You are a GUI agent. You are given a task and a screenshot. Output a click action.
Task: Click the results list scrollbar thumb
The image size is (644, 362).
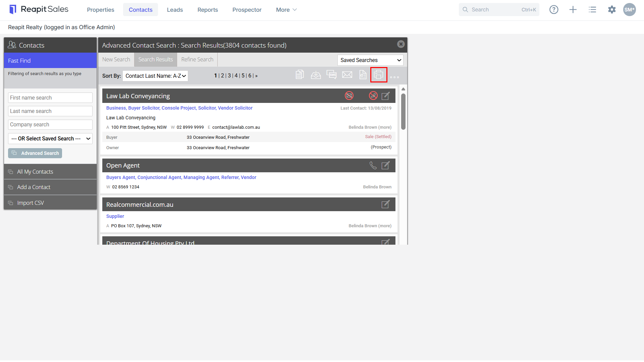[x=403, y=111]
